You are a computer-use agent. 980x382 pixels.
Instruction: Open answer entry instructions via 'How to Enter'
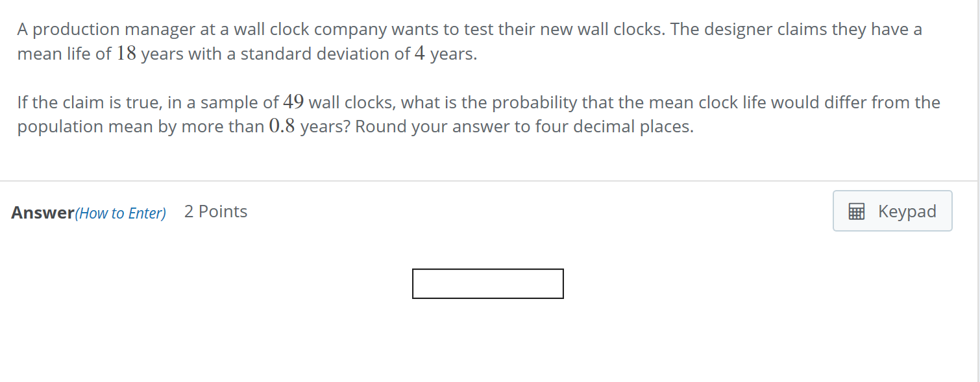pyautogui.click(x=121, y=213)
